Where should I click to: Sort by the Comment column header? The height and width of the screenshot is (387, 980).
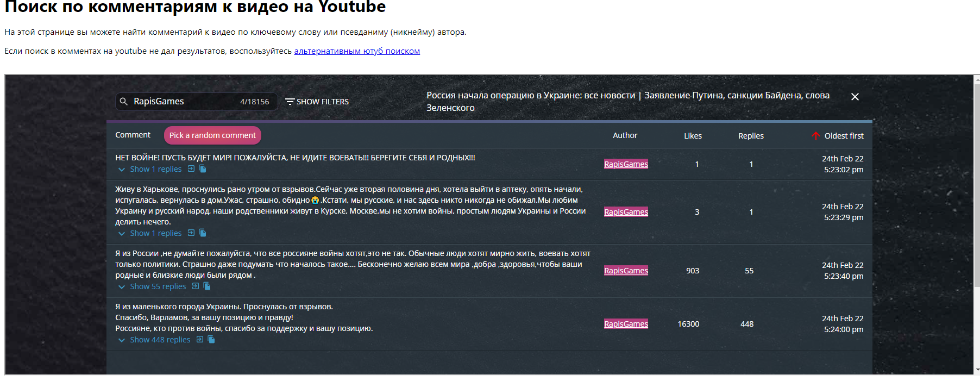133,135
